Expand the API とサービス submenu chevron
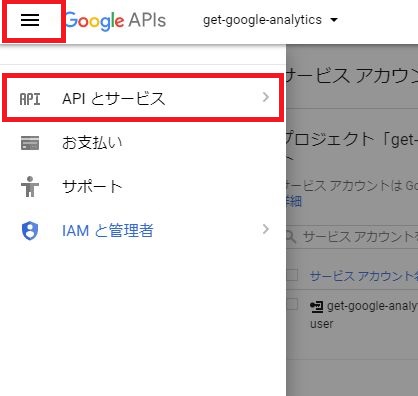 point(266,97)
